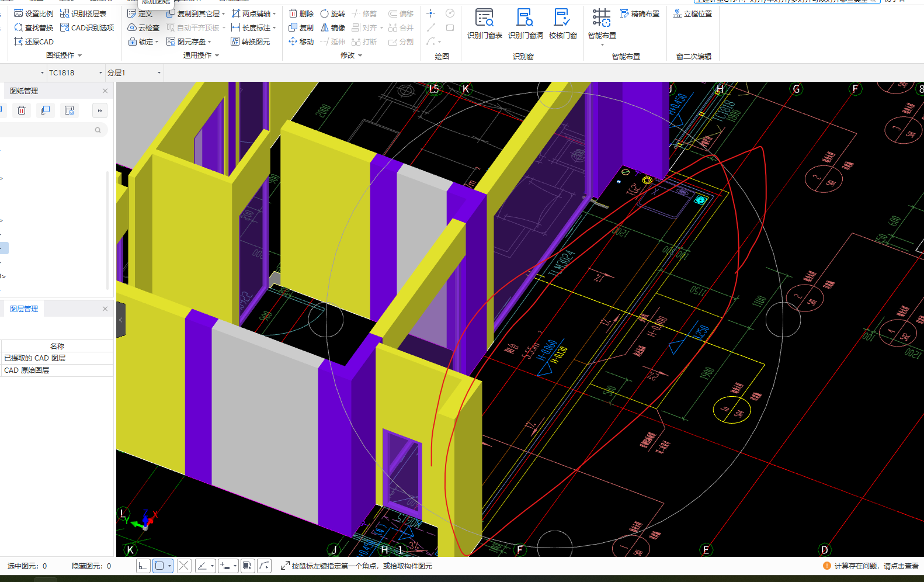Expand 通用操作 group
Image resolution: width=924 pixels, height=582 pixels.
click(201, 56)
